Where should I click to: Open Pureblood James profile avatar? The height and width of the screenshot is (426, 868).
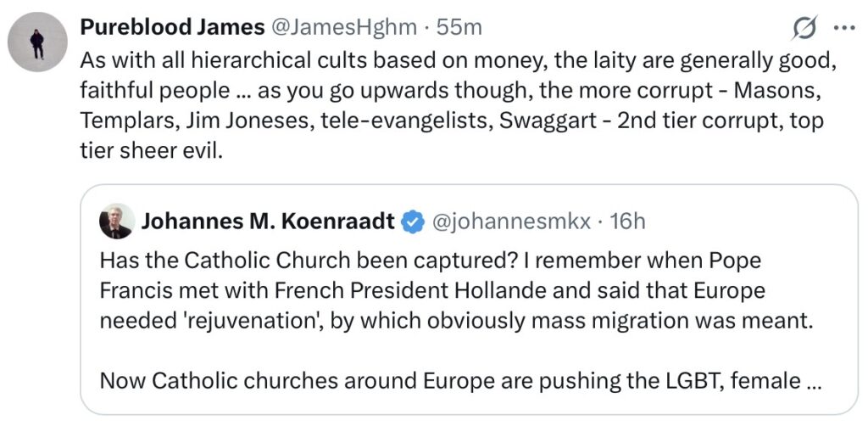[x=36, y=44]
